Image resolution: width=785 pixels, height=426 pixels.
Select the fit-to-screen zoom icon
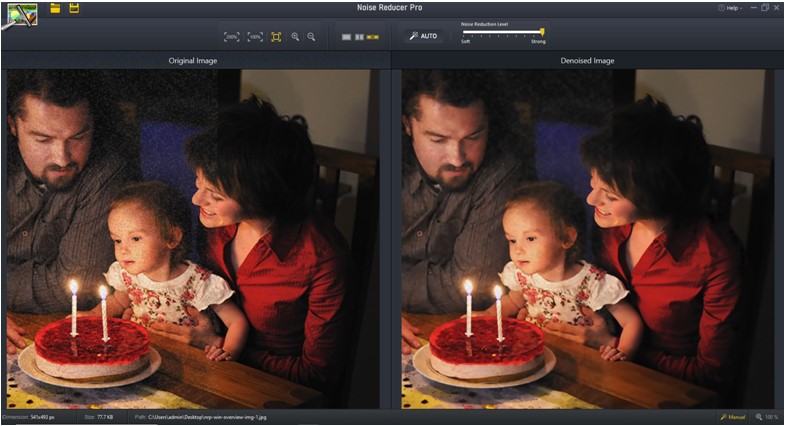click(x=276, y=37)
